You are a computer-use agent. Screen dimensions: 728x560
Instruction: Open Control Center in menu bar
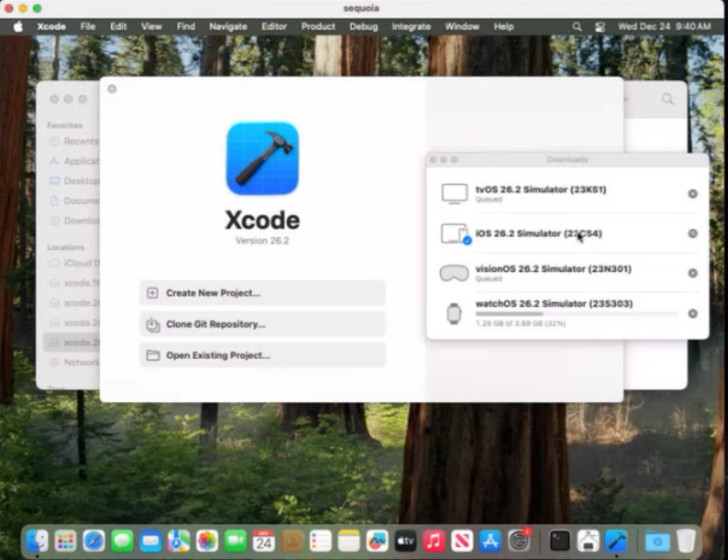[x=600, y=27]
